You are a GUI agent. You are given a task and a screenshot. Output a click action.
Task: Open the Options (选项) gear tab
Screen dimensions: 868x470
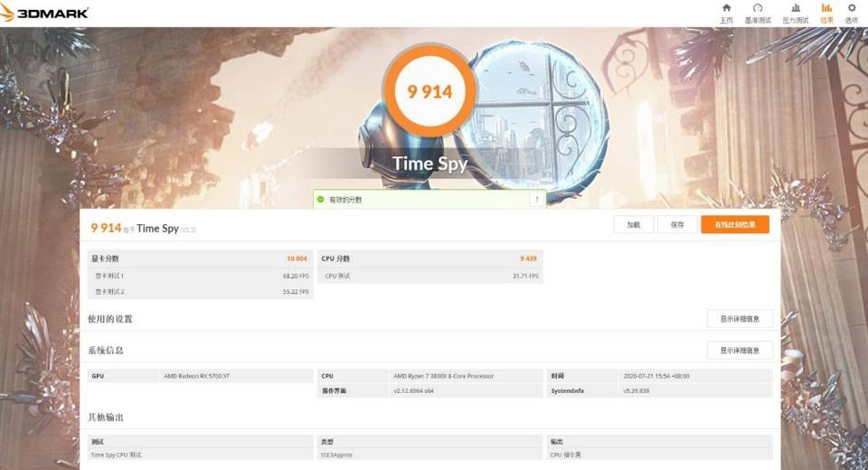tap(852, 14)
